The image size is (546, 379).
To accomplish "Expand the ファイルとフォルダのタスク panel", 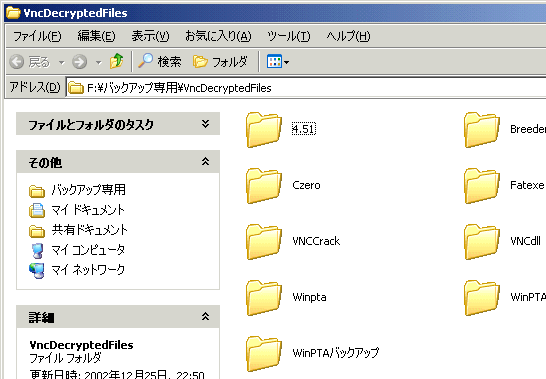I will pyautogui.click(x=205, y=124).
